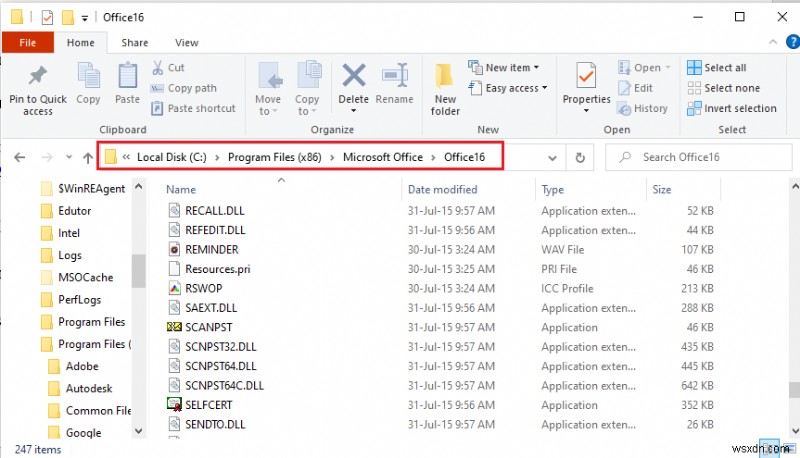
Task: Select the RSWOP ICC Profile file
Action: [x=204, y=288]
